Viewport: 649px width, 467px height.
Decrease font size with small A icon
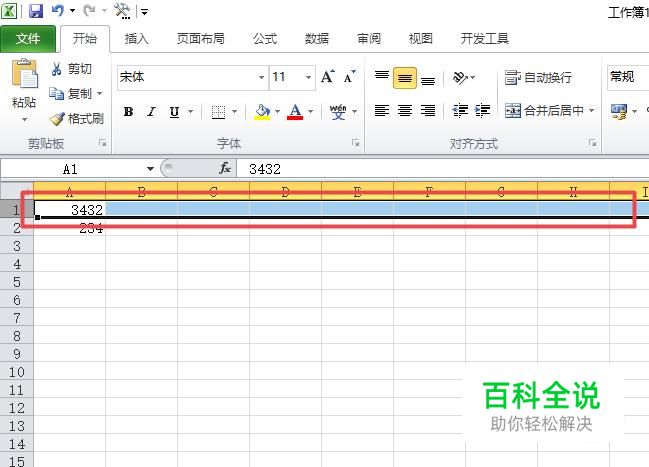350,77
